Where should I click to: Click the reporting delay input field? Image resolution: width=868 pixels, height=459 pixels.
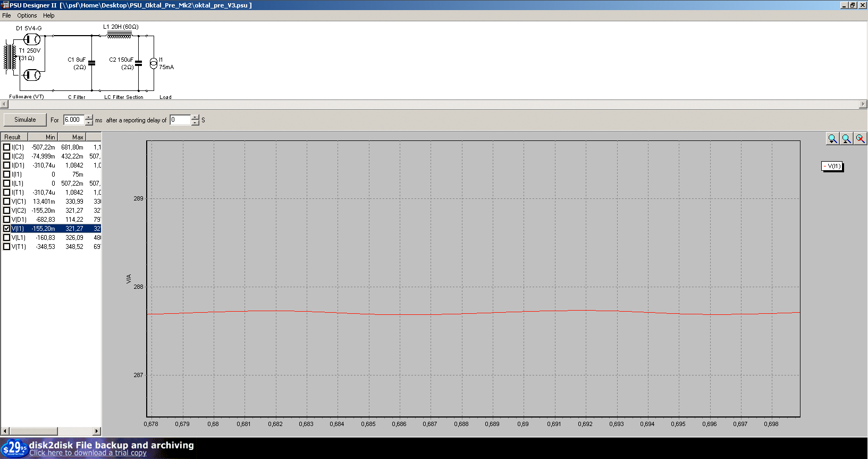pos(180,120)
